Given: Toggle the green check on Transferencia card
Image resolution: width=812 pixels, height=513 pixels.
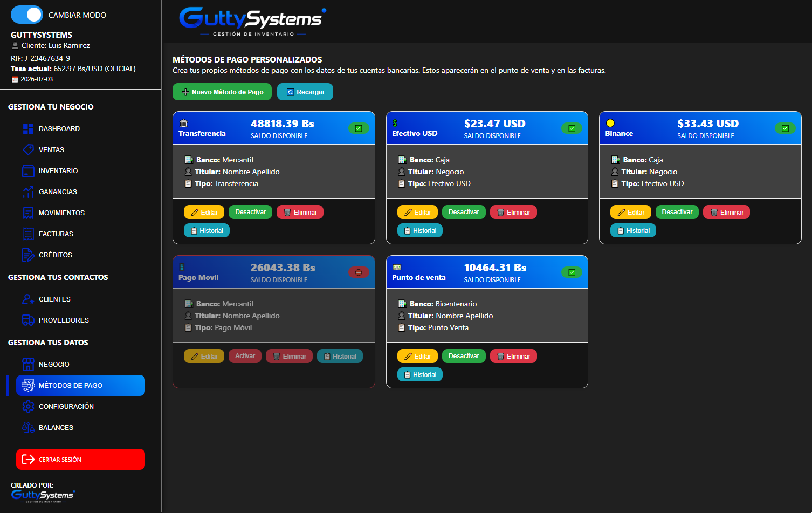Looking at the screenshot, I should 359,128.
